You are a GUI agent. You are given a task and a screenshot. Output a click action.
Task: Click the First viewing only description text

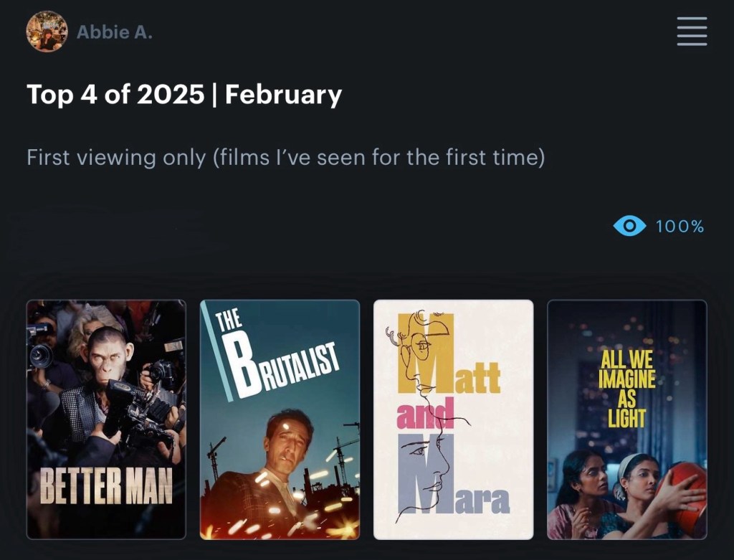[285, 157]
